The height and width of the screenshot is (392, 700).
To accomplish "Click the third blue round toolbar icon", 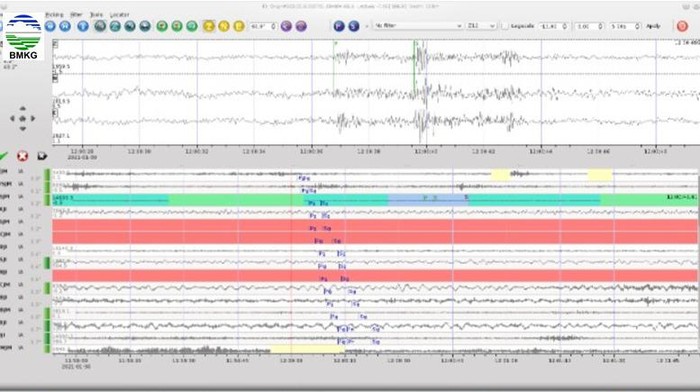I will [83, 26].
